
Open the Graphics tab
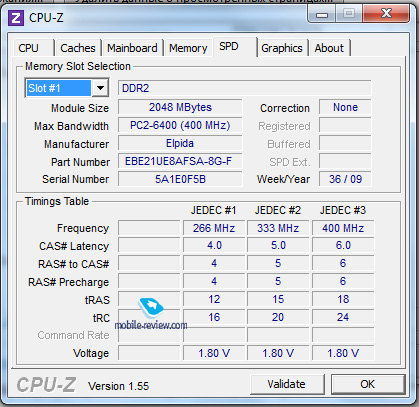pyautogui.click(x=282, y=48)
